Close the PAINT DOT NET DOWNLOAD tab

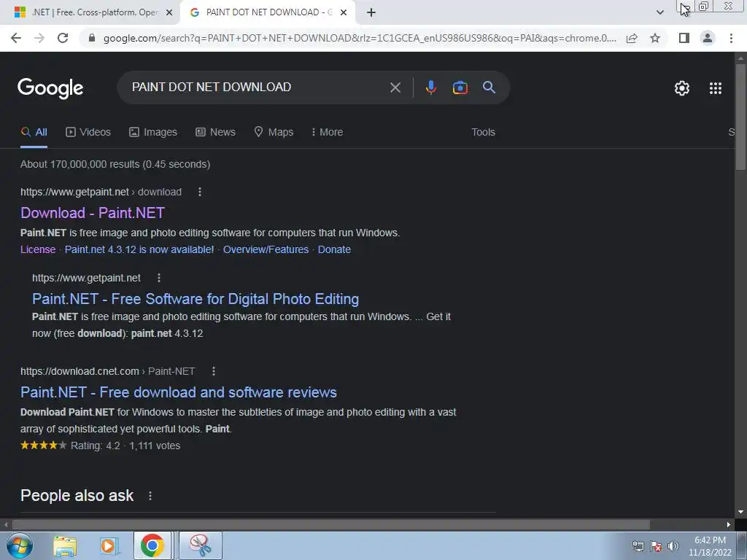344,13
